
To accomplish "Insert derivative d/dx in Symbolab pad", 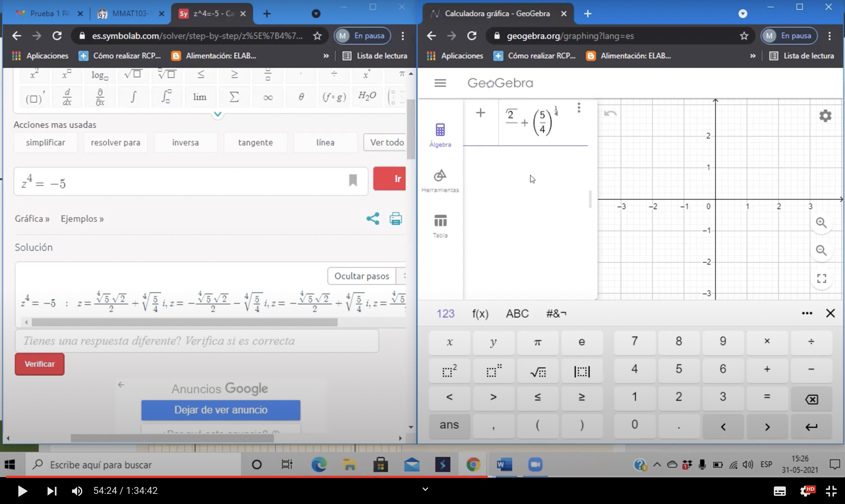I will coord(67,97).
